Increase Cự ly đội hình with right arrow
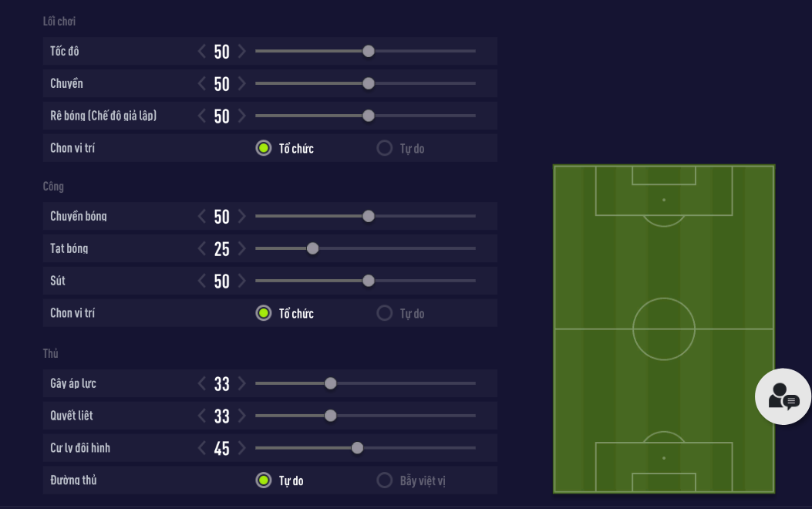Screen dimensions: 812x509 click(x=241, y=448)
